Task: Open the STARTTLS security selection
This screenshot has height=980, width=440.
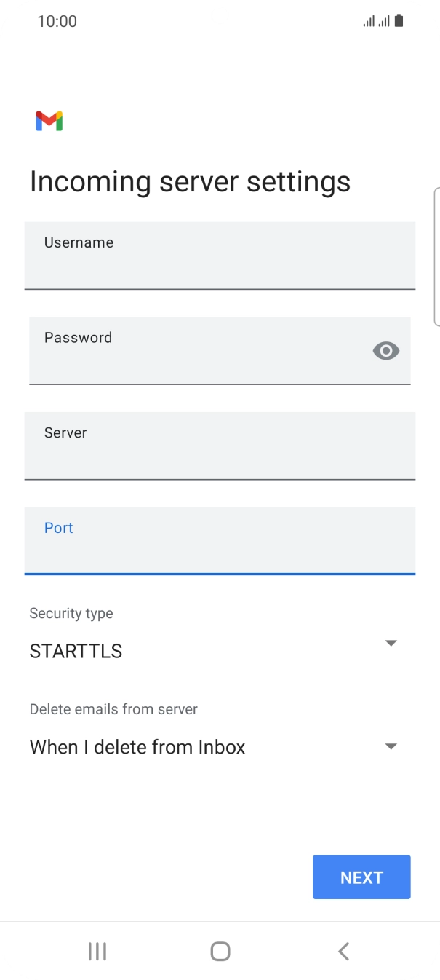Action: 76,650
